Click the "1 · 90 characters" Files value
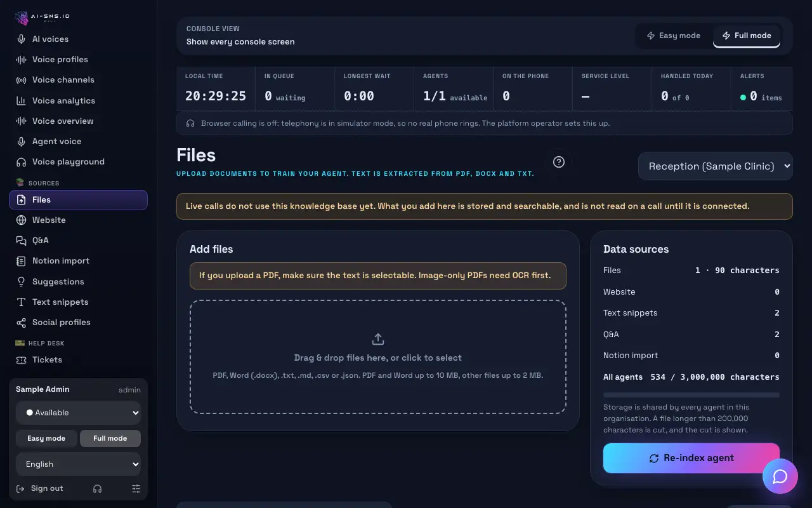The image size is (812, 508). 737,270
